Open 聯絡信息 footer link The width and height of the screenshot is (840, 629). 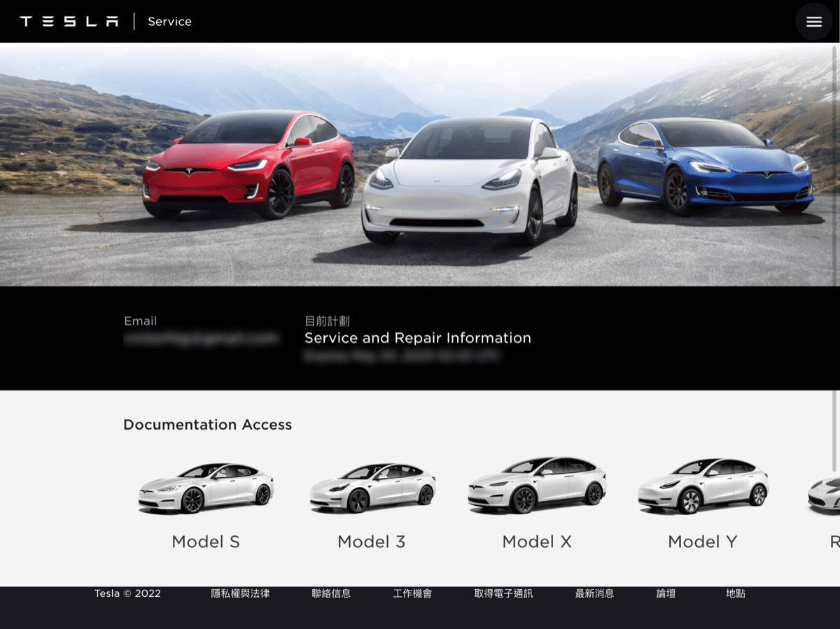click(331, 593)
